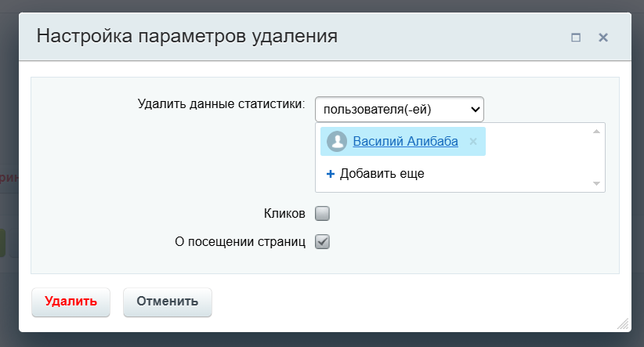Click the chevron arrow of statistics dropdown

tap(474, 109)
